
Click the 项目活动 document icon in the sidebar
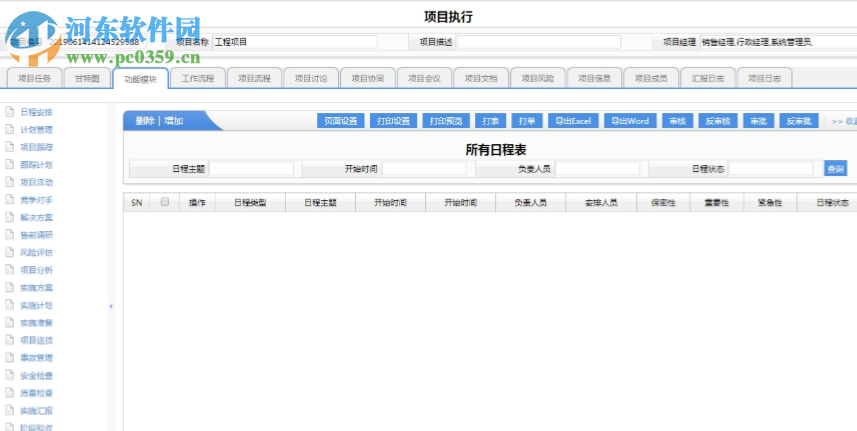[9, 182]
